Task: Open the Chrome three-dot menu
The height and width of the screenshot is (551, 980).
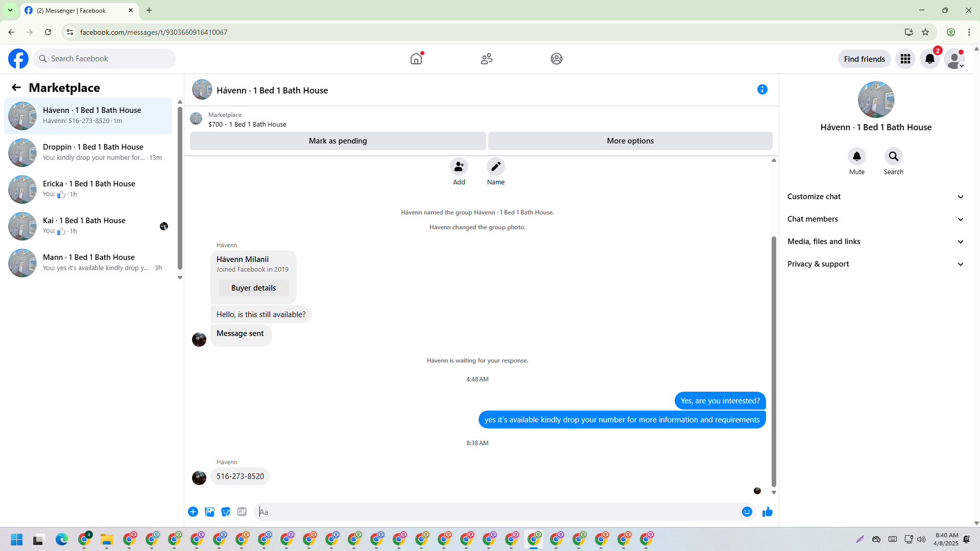Action: pos(969,32)
